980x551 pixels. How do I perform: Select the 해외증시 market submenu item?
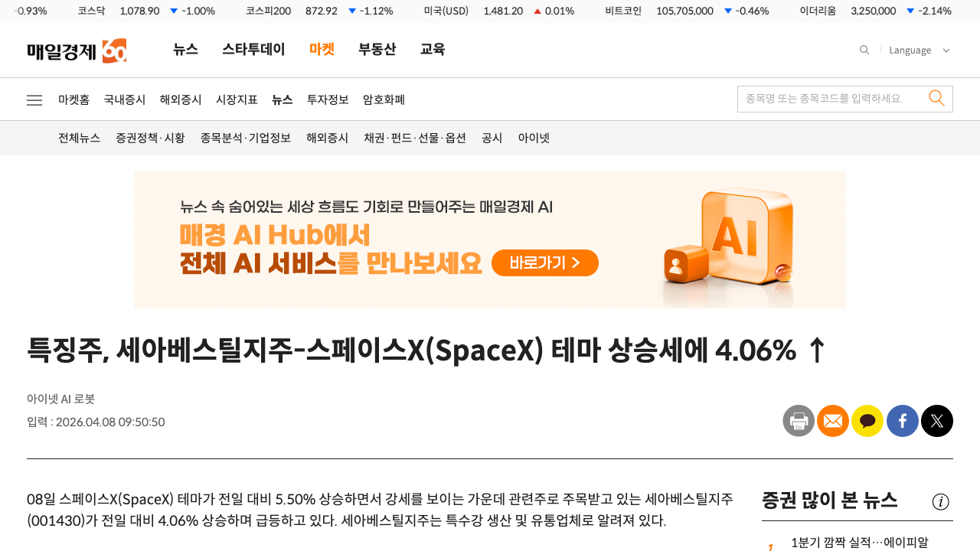(x=181, y=99)
